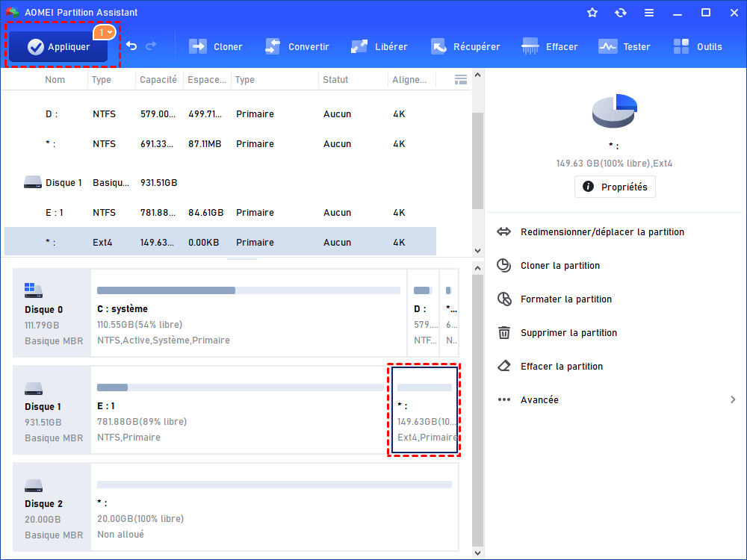The width and height of the screenshot is (747, 560).
Task: Sort by the Capacité column header
Action: pos(158,80)
